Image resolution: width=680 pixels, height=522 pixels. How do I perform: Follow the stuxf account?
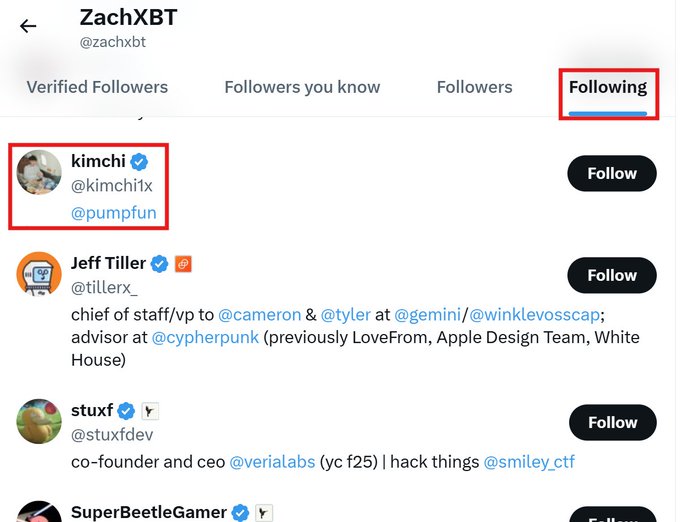[612, 422]
